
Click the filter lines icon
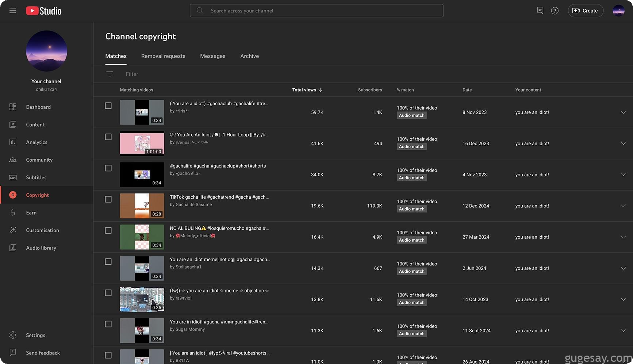110,74
